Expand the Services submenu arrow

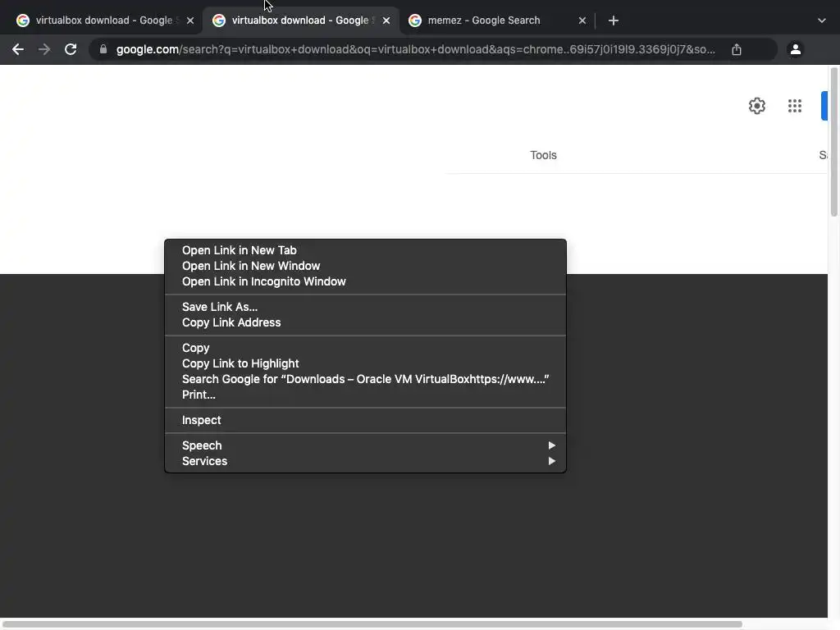pos(551,461)
